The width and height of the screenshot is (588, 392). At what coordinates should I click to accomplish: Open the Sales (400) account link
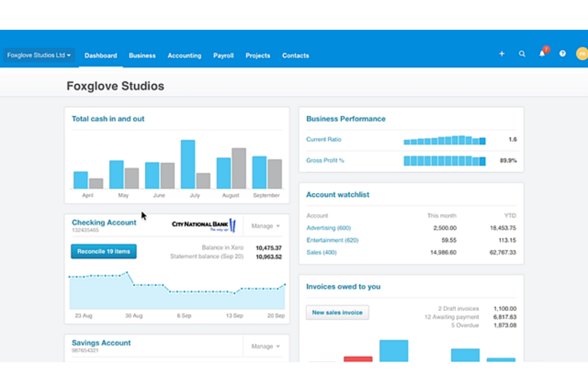321,252
